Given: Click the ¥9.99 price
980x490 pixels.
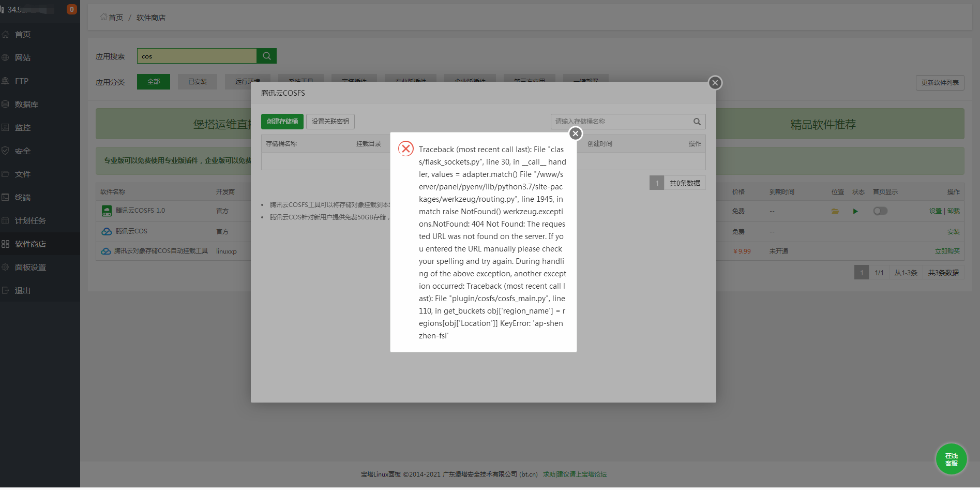Looking at the screenshot, I should pyautogui.click(x=742, y=251).
